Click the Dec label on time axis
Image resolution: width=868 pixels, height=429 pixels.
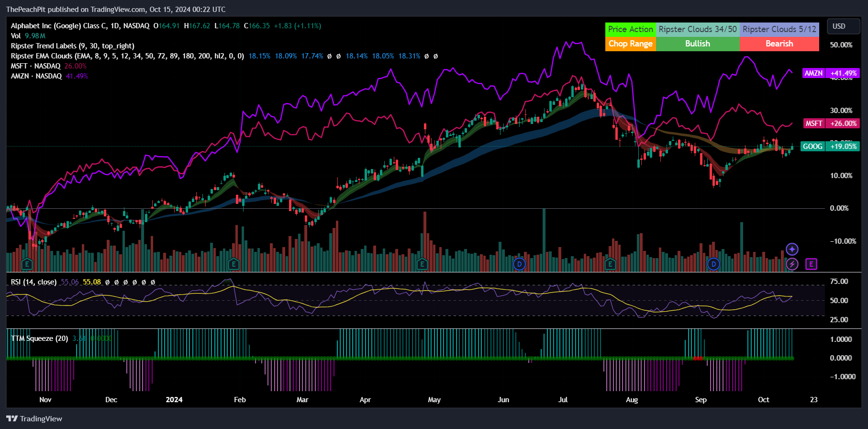[111, 400]
